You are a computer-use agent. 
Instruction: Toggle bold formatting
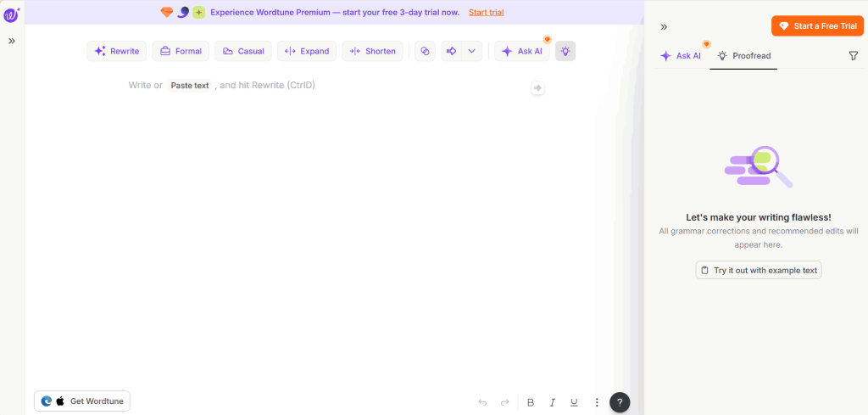(531, 402)
